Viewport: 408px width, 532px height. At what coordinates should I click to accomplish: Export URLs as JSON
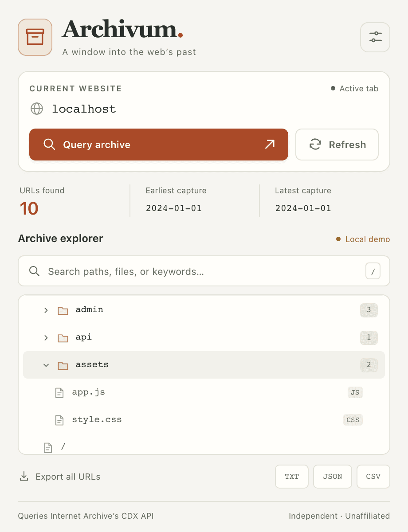[333, 477]
